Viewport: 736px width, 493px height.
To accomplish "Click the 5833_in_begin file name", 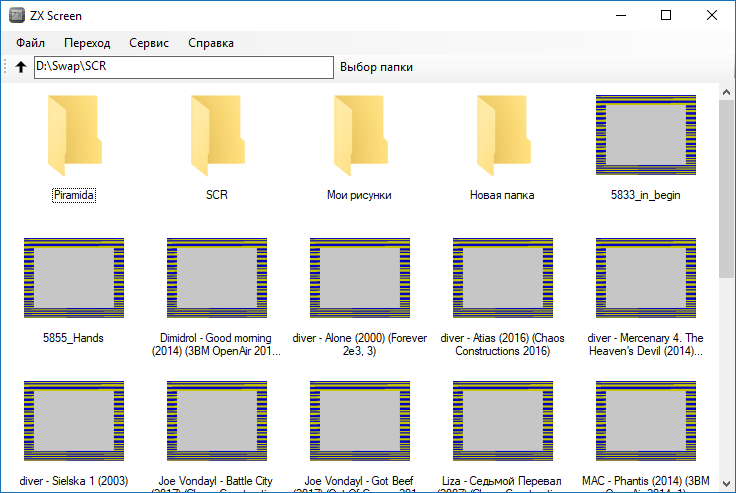I will click(645, 195).
